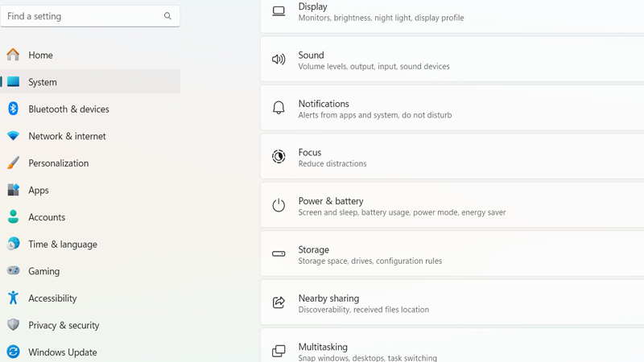Click the Display monitor icon
Screen dimensions: 644x362
tap(279, 11)
